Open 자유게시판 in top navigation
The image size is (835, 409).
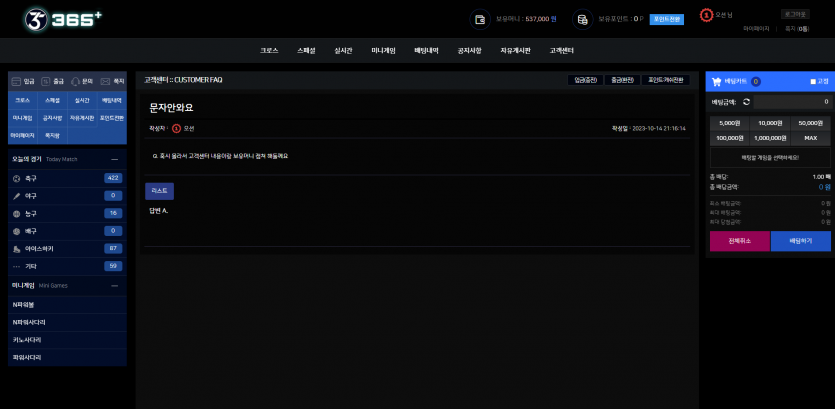515,51
